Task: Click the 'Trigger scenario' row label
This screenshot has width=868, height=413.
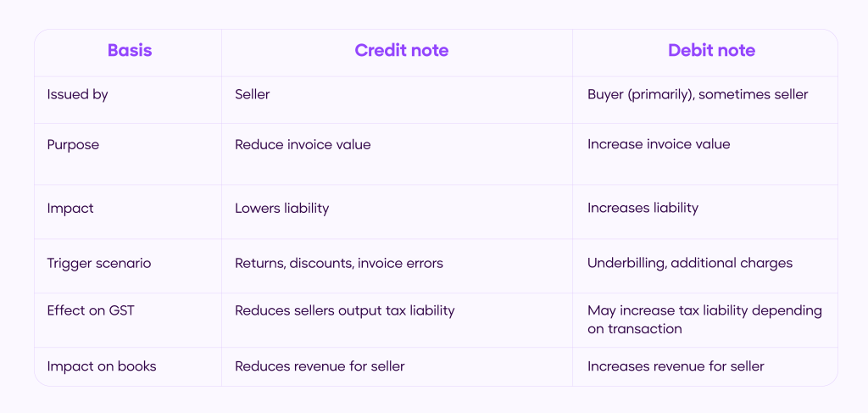Action: [x=98, y=263]
